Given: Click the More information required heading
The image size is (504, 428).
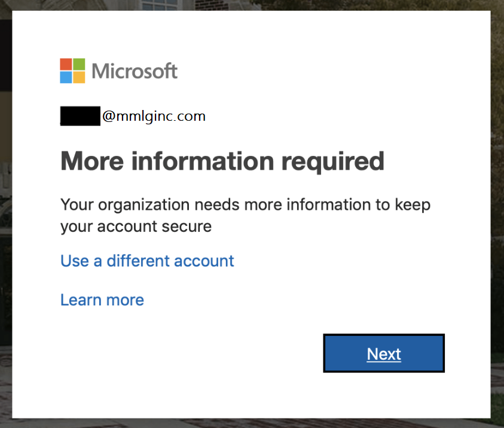Looking at the screenshot, I should tap(222, 161).
